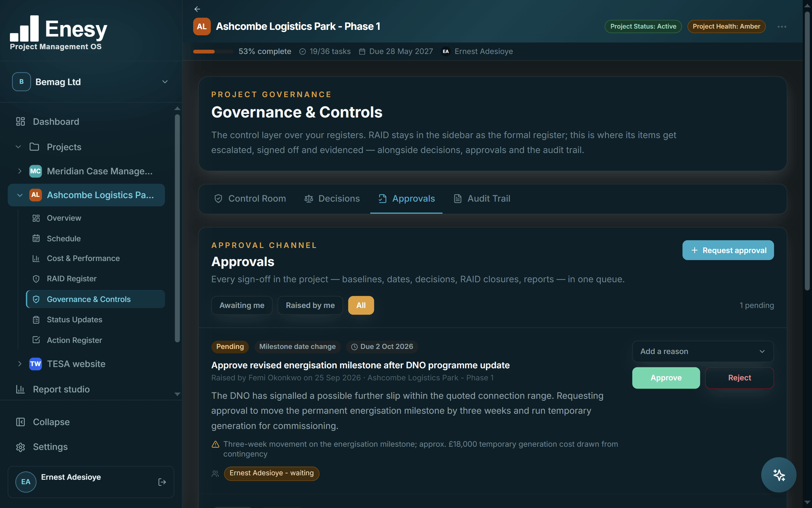Click the Decisions scales icon
The height and width of the screenshot is (508, 812).
[309, 198]
